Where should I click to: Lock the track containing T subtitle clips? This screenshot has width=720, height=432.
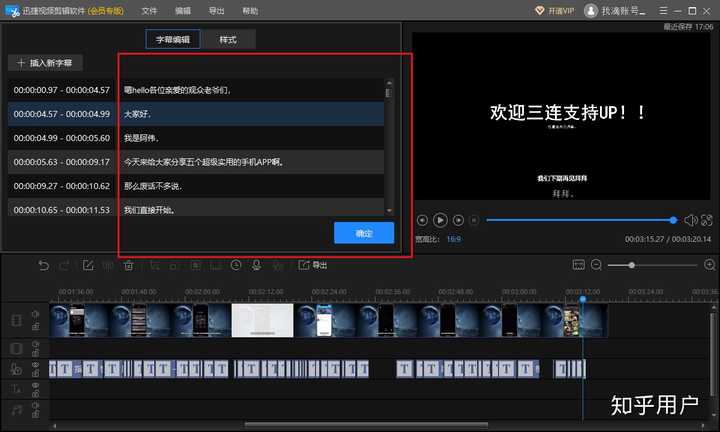(35, 374)
